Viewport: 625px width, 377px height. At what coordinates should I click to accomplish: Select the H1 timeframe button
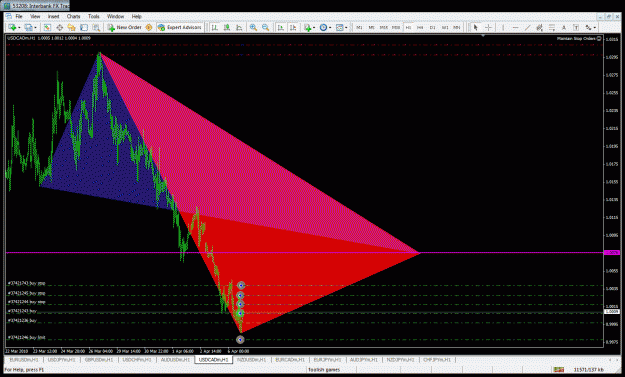(408, 27)
